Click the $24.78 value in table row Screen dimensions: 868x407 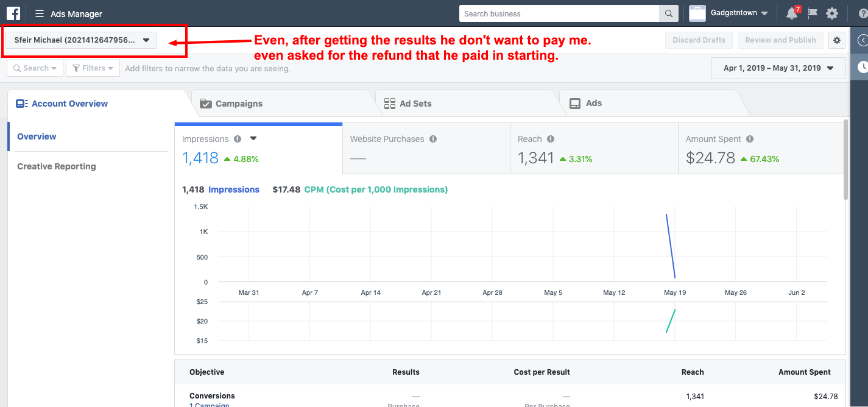click(825, 397)
